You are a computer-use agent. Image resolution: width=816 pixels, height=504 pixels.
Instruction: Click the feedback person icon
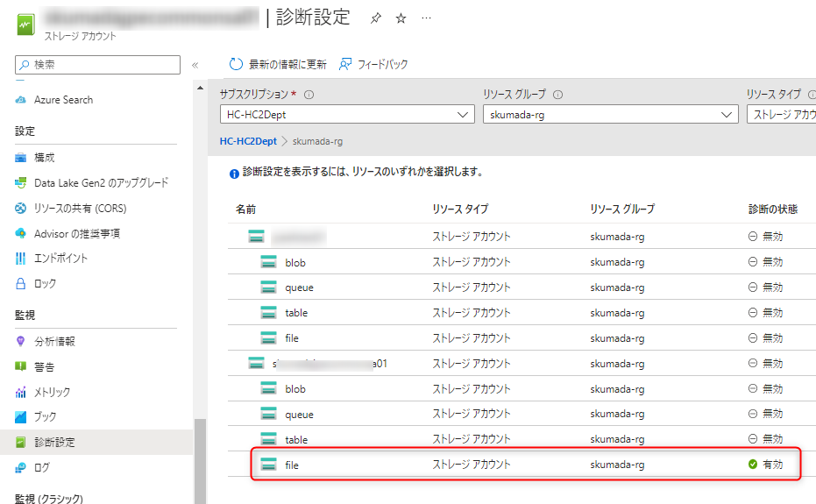pyautogui.click(x=345, y=64)
